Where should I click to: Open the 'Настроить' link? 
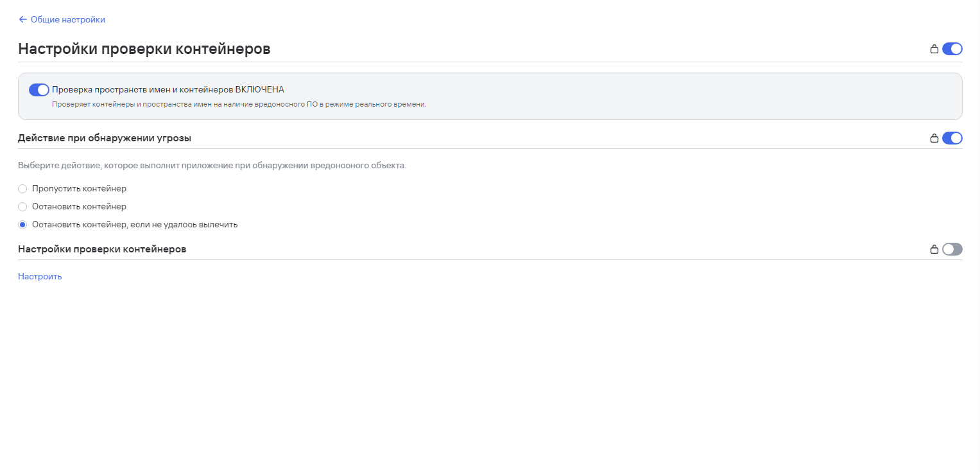coord(40,277)
